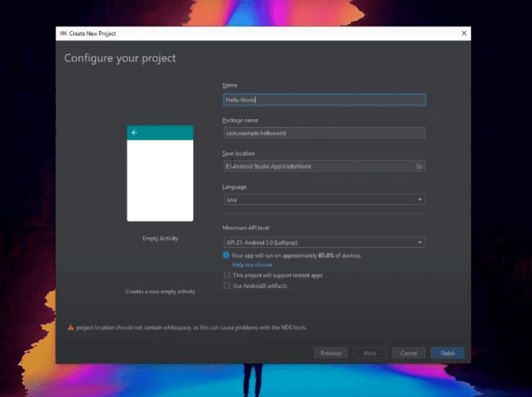Image resolution: width=532 pixels, height=397 pixels.
Task: Click the back arrow in activity preview
Action: click(134, 132)
